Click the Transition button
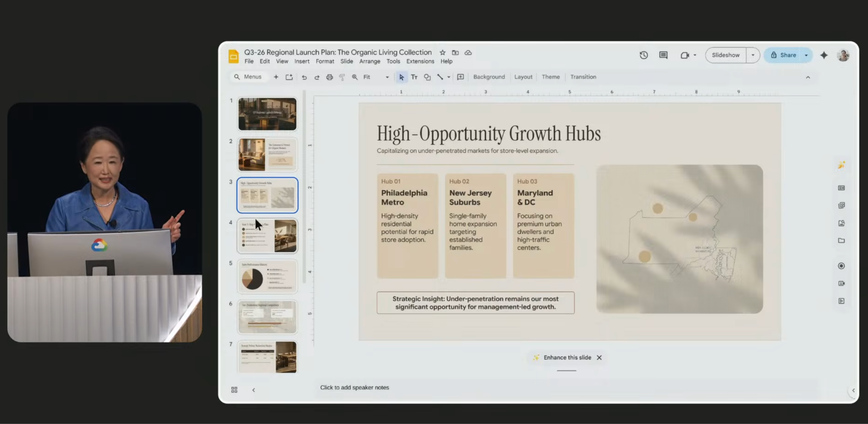Image resolution: width=868 pixels, height=424 pixels. (583, 77)
